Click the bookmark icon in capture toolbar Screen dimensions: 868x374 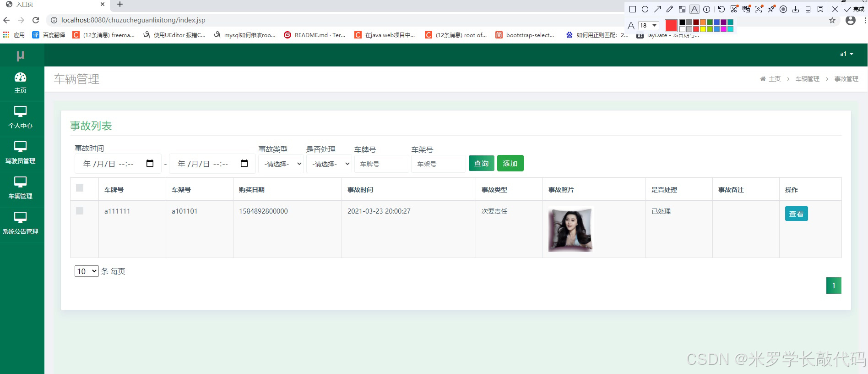(x=820, y=9)
